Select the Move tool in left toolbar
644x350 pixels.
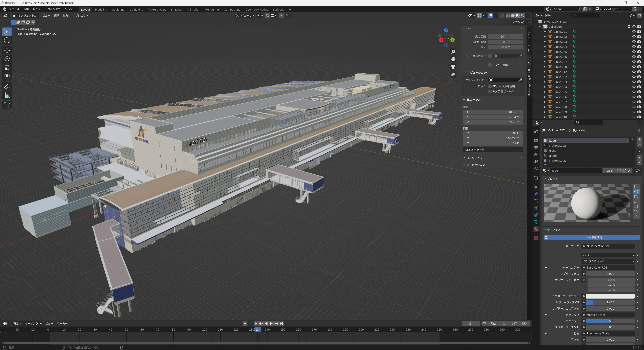click(x=7, y=50)
